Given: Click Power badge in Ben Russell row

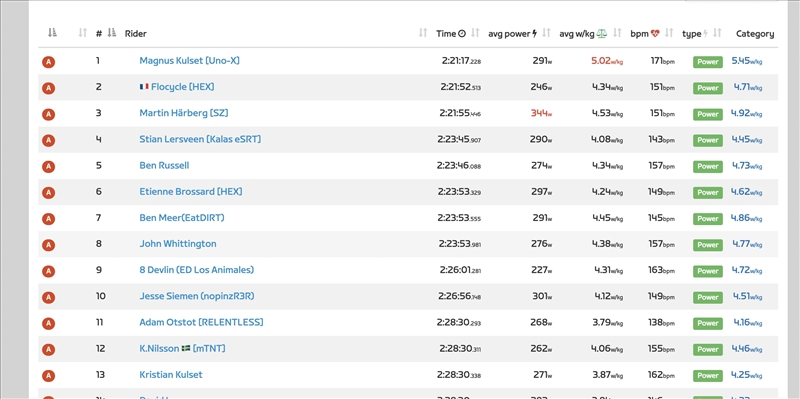Looking at the screenshot, I should click(x=708, y=166).
